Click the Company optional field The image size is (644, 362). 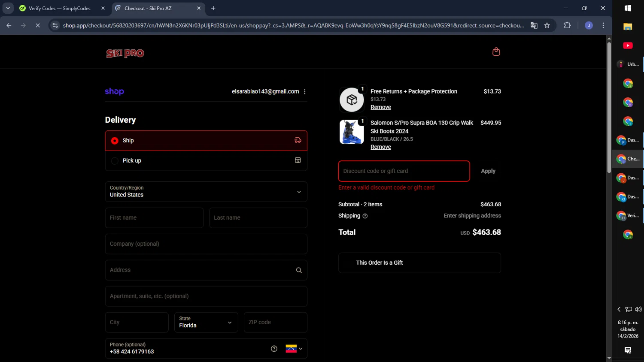pos(206,244)
